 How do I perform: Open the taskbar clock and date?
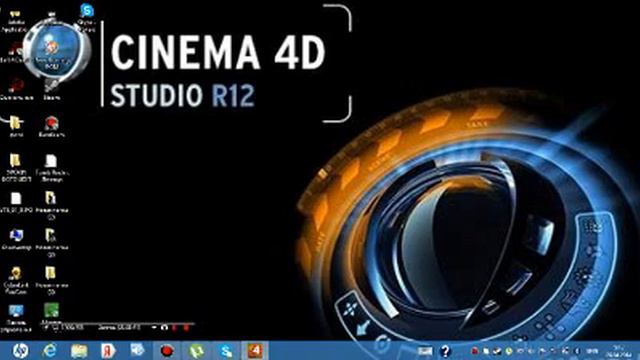pyautogui.click(x=620, y=351)
